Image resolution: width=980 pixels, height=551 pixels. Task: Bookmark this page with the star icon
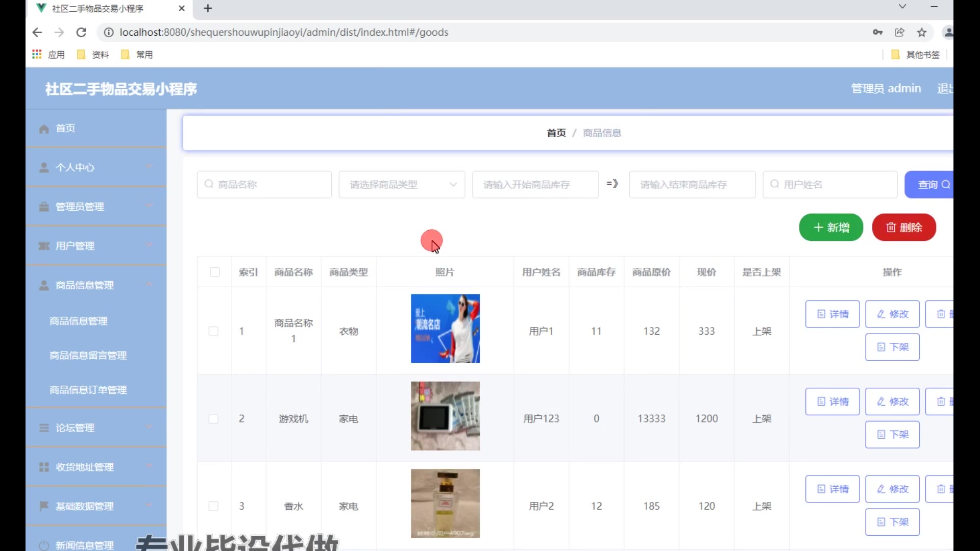pyautogui.click(x=922, y=32)
